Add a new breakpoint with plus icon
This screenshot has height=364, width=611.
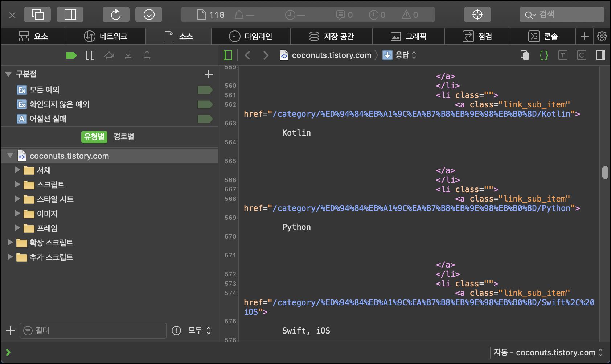pyautogui.click(x=209, y=74)
